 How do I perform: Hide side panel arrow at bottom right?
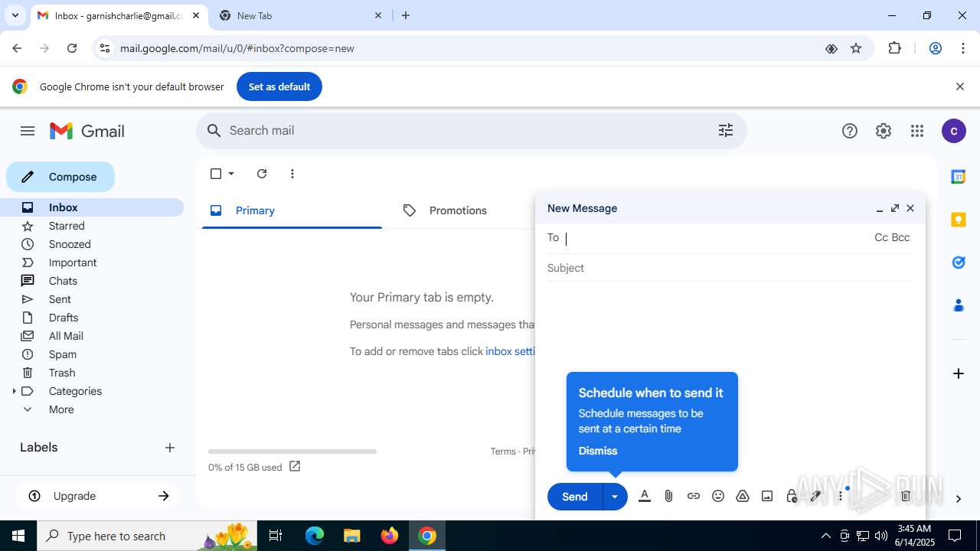point(958,499)
